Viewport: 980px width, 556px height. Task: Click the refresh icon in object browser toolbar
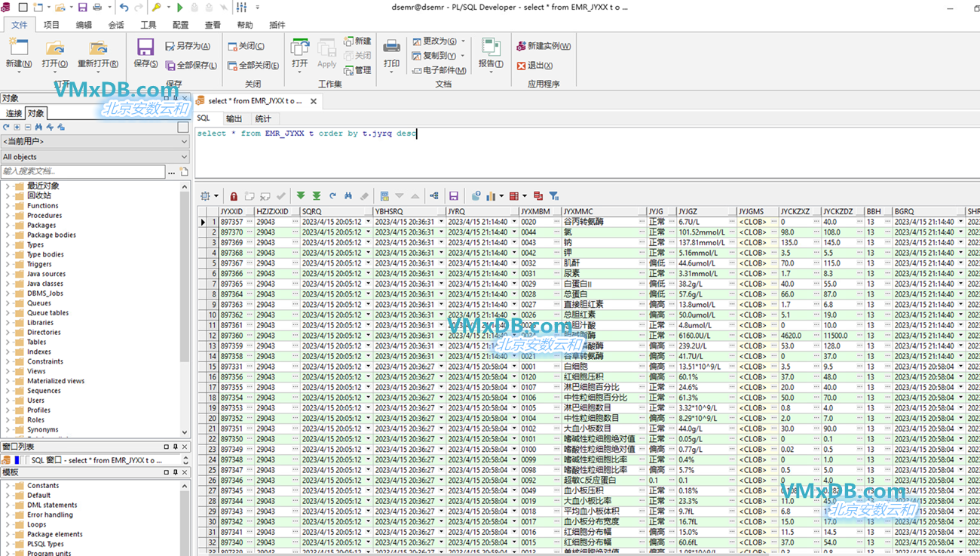[6, 127]
